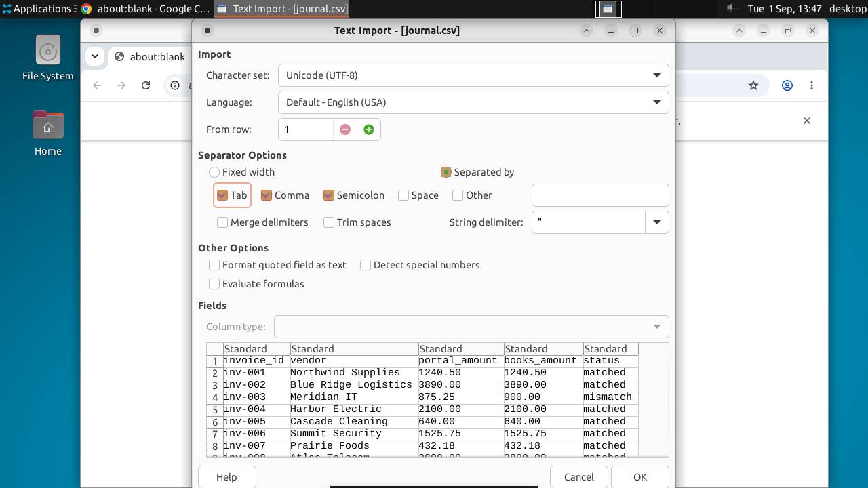Enable Detect special numbers

tap(366, 265)
